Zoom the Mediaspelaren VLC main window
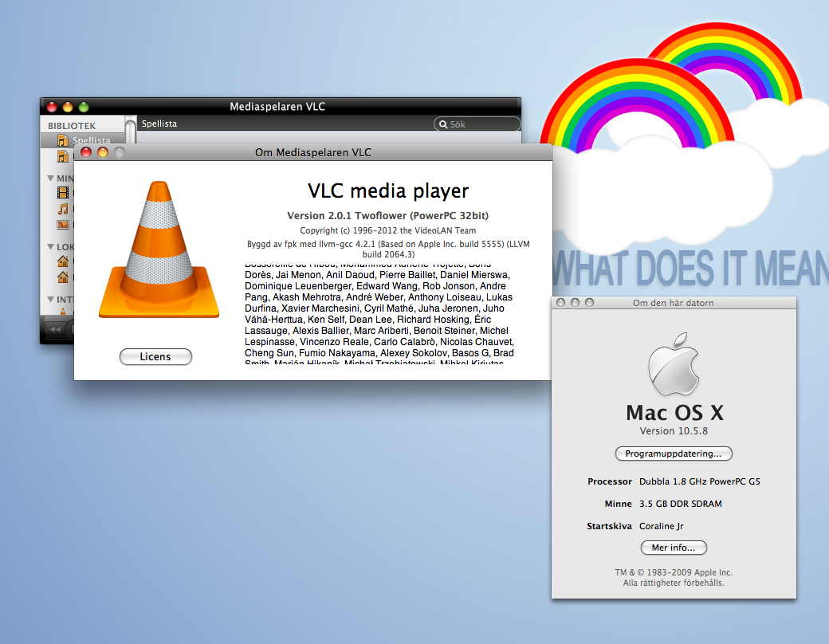This screenshot has width=829, height=644. 84,107
